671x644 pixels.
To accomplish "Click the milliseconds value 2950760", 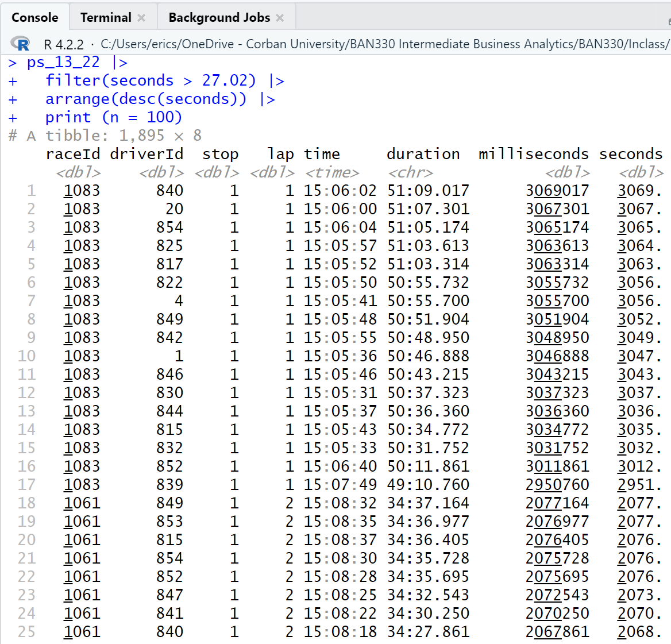I will pos(557,485).
